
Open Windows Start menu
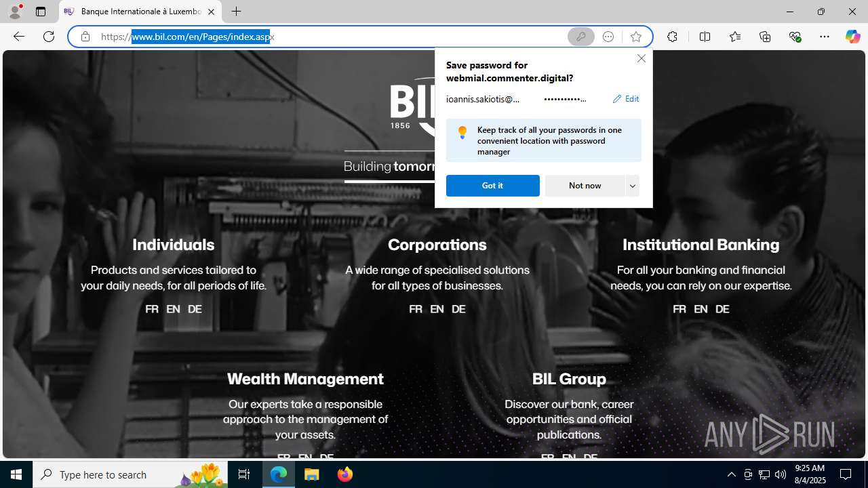16,474
